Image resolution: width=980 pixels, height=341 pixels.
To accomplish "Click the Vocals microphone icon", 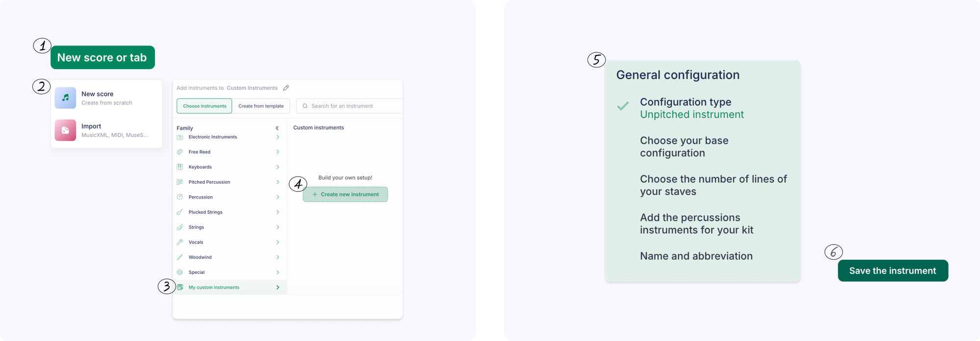I will pos(180,242).
